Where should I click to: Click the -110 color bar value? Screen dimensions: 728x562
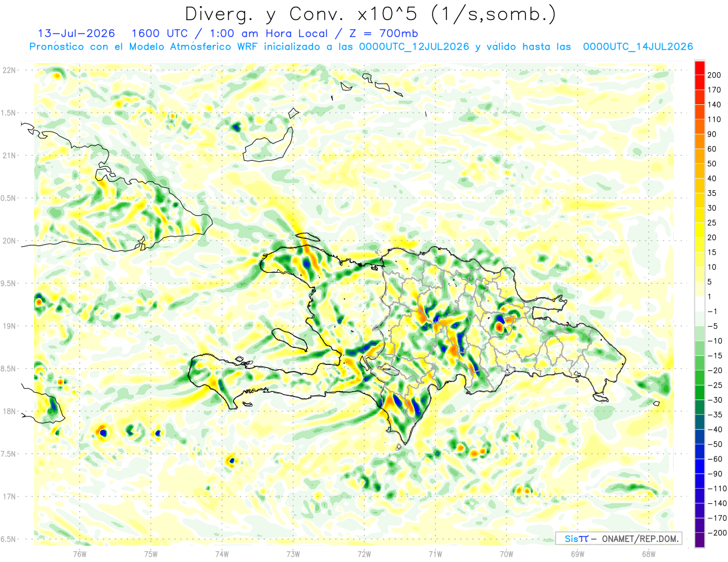click(x=719, y=488)
